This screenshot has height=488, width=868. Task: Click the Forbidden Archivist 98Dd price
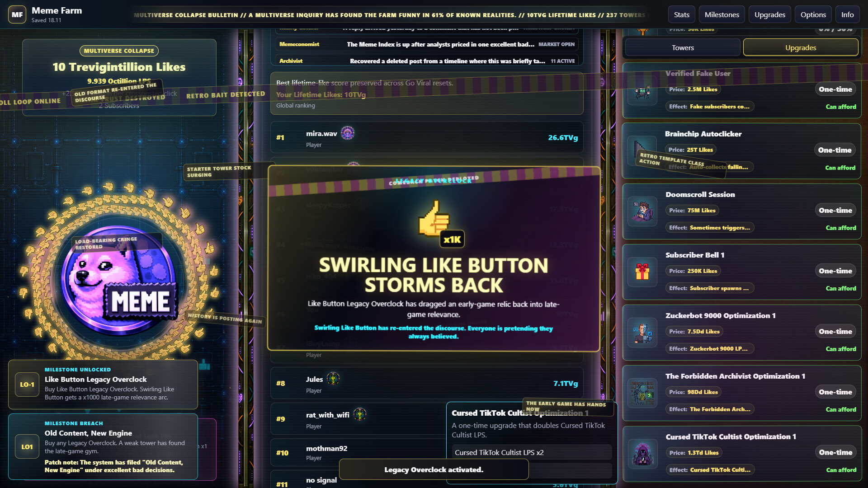click(x=693, y=392)
